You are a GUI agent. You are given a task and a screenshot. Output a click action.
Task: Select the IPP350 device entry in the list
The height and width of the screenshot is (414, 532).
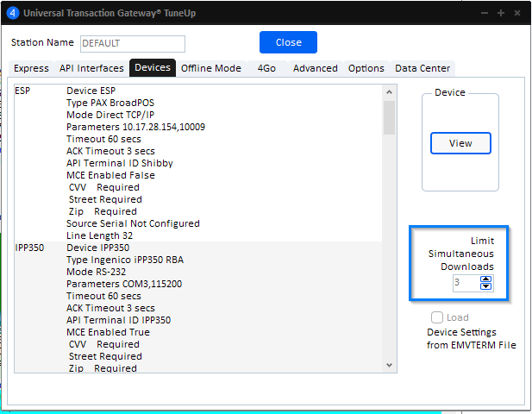[x=31, y=248]
